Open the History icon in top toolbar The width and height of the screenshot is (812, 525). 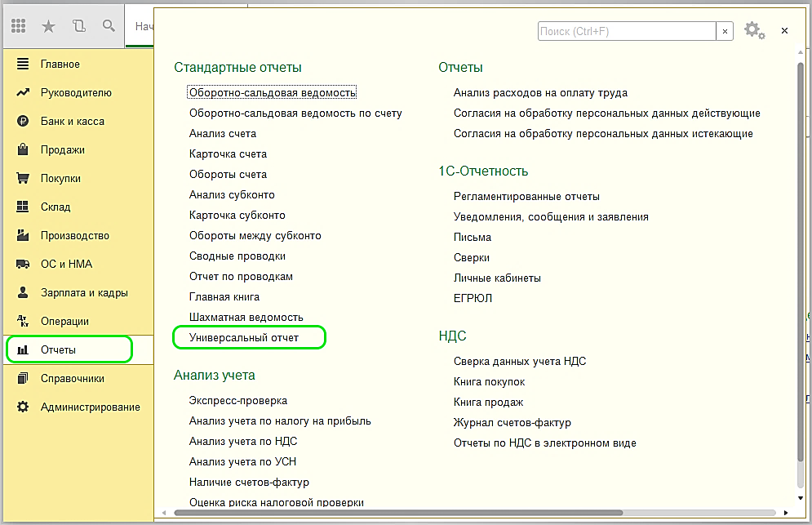pyautogui.click(x=78, y=26)
